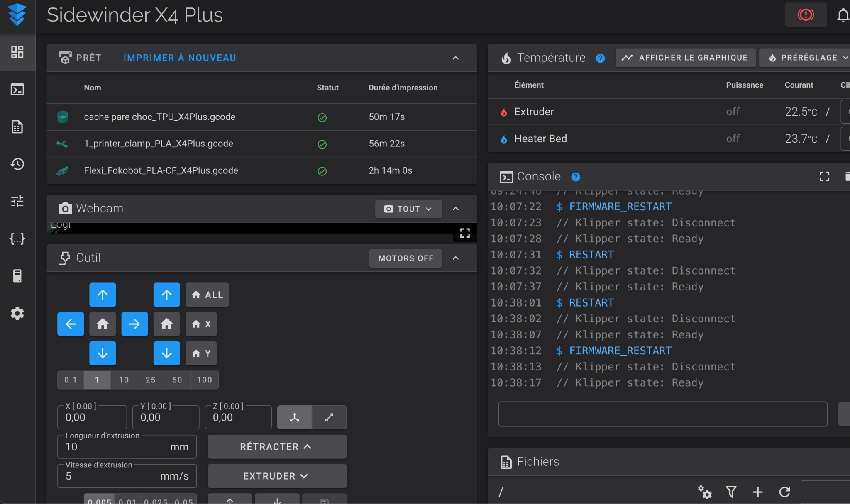Jog Y axis down arrow
850x504 pixels.
[x=103, y=353]
